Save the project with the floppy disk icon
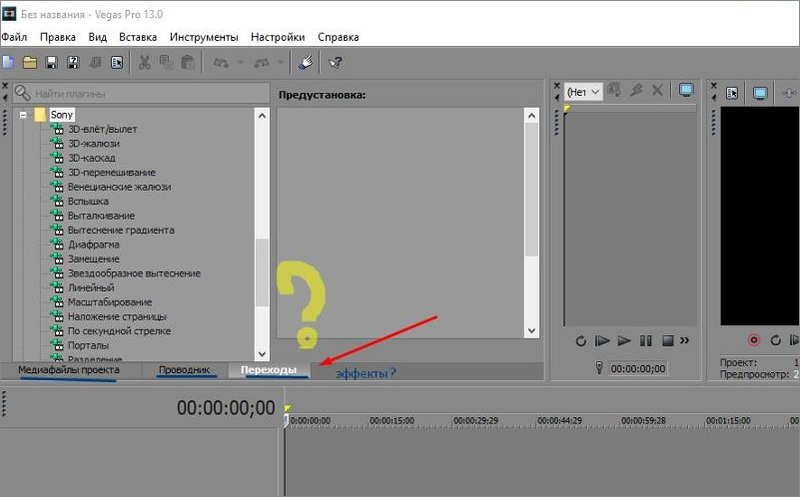Image resolution: width=800 pixels, height=497 pixels. (51, 62)
